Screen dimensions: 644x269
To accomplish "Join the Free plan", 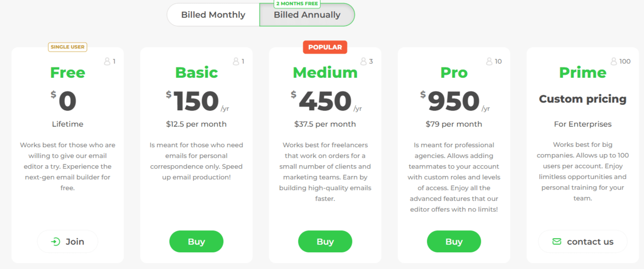I will point(68,242).
